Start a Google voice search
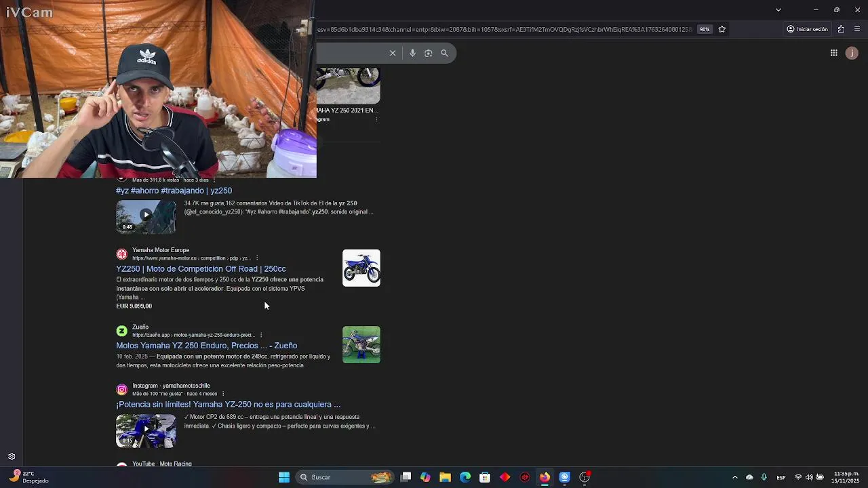Viewport: 868px width, 488px height. [x=412, y=53]
